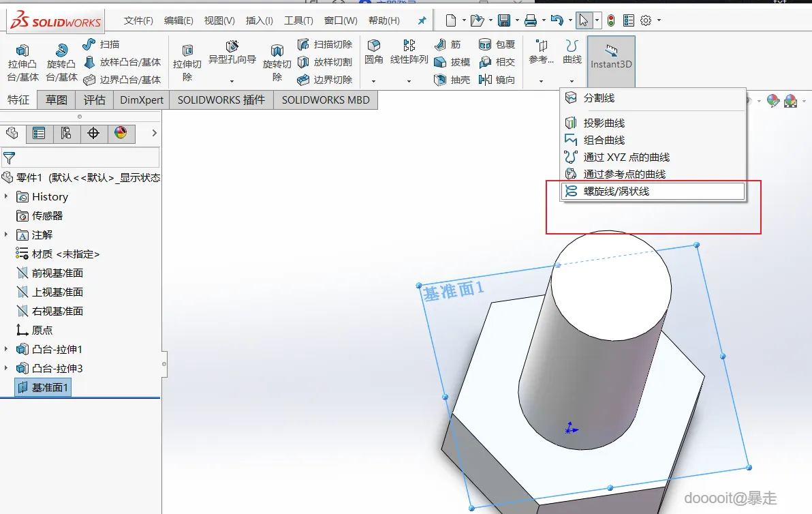
Task: Expand the 凸台-拉伸3 feature node
Action: (x=6, y=368)
